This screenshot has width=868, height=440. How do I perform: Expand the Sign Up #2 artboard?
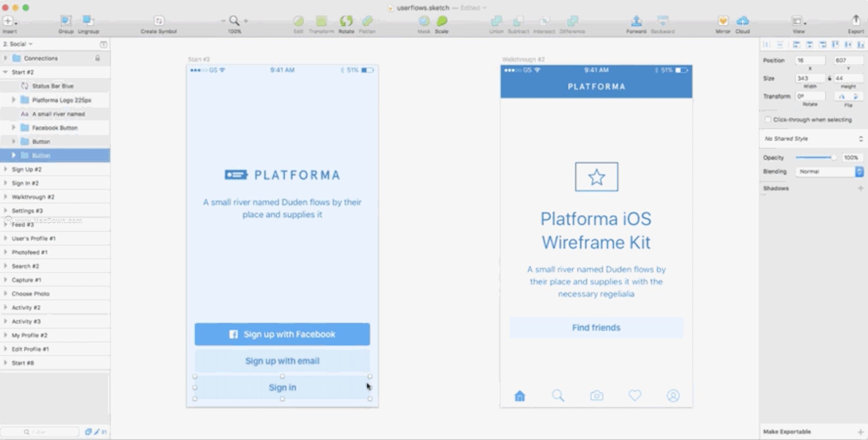[5, 169]
